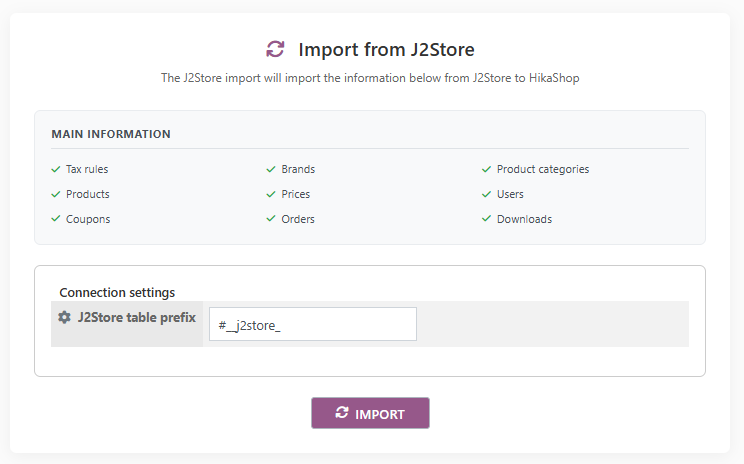
Task: Click the checkmark icon beside Prices
Action: pyautogui.click(x=271, y=194)
